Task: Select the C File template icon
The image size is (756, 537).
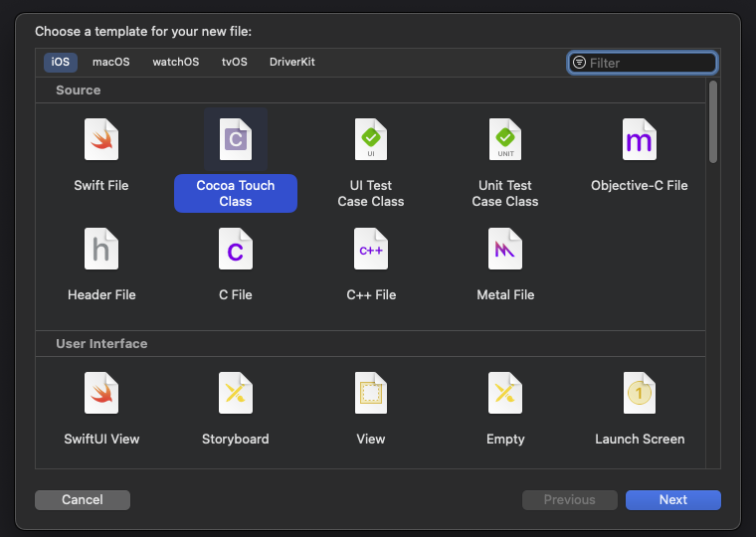Action: coord(236,249)
